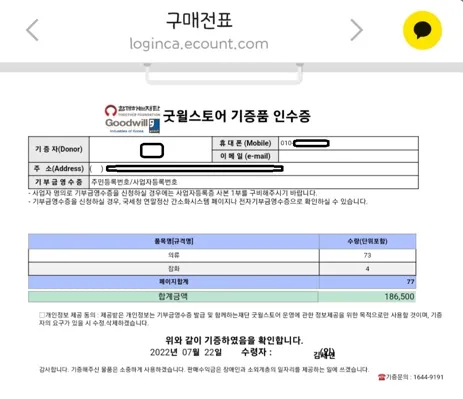This screenshot has width=463, height=399.
Task: Click the 휴대폰 (Mobile) label cell
Action: coord(245,143)
